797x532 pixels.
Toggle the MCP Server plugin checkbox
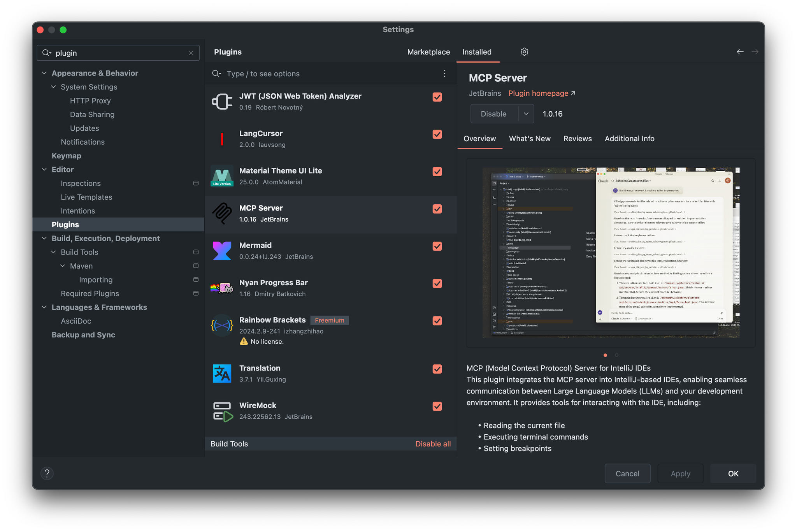(437, 209)
